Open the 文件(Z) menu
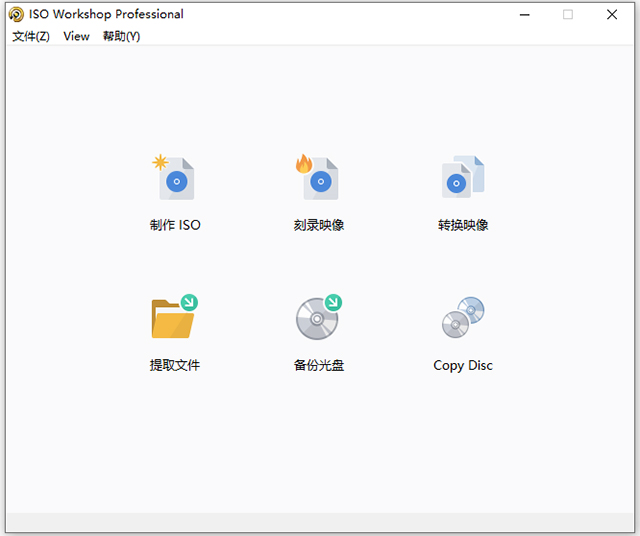 (x=31, y=36)
